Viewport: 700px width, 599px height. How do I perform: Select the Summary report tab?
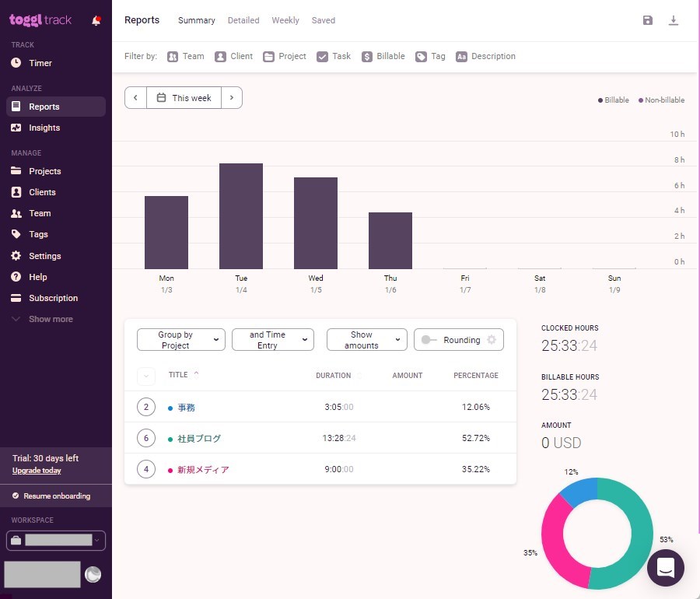pos(197,20)
